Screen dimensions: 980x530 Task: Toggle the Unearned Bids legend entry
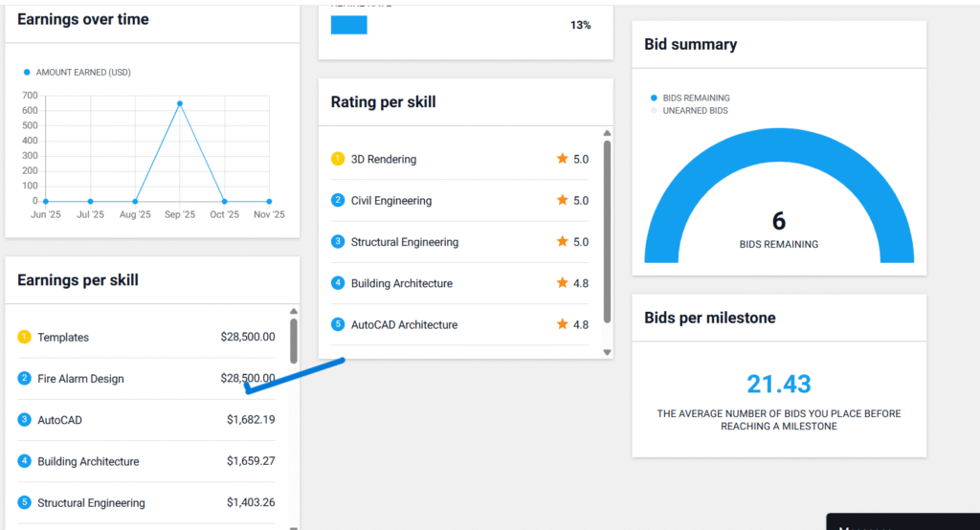(690, 111)
